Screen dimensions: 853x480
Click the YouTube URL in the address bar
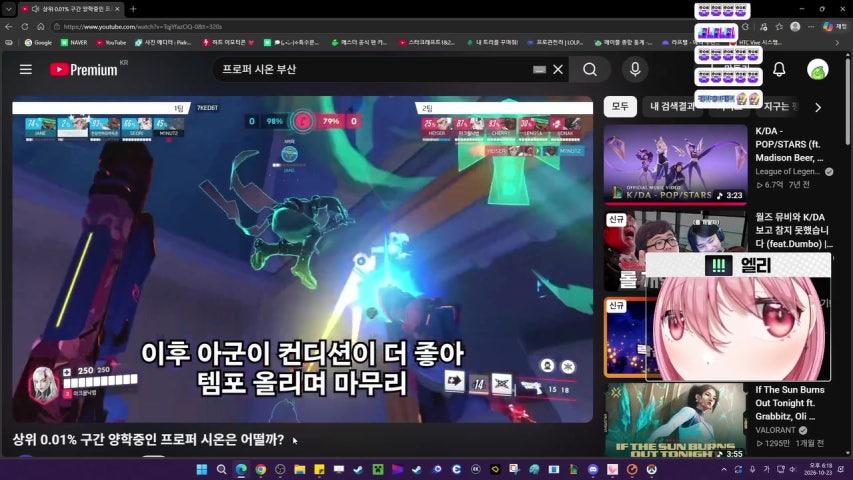coord(143,27)
